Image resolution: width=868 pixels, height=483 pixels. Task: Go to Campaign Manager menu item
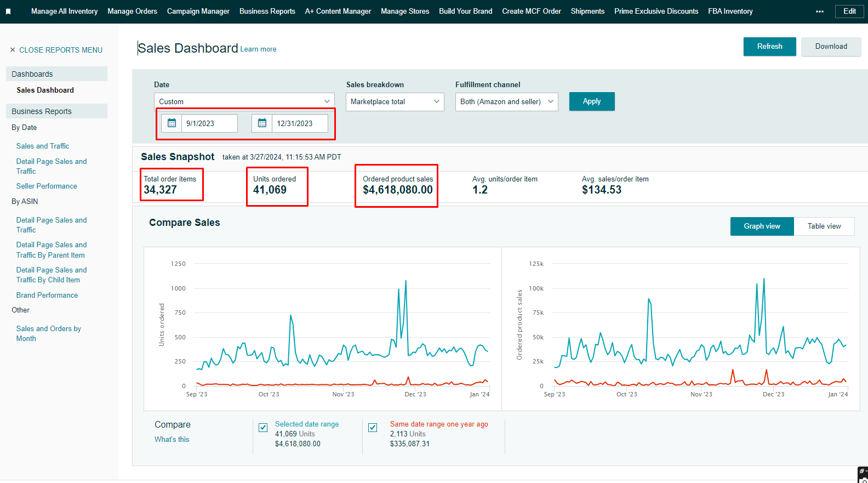tap(198, 12)
